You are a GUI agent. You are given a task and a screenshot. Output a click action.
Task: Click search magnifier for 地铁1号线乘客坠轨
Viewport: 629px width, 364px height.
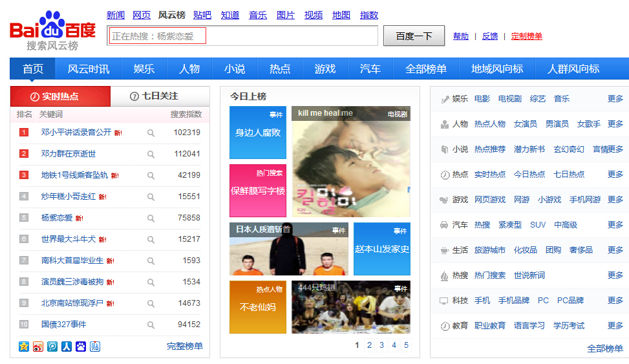(151, 175)
